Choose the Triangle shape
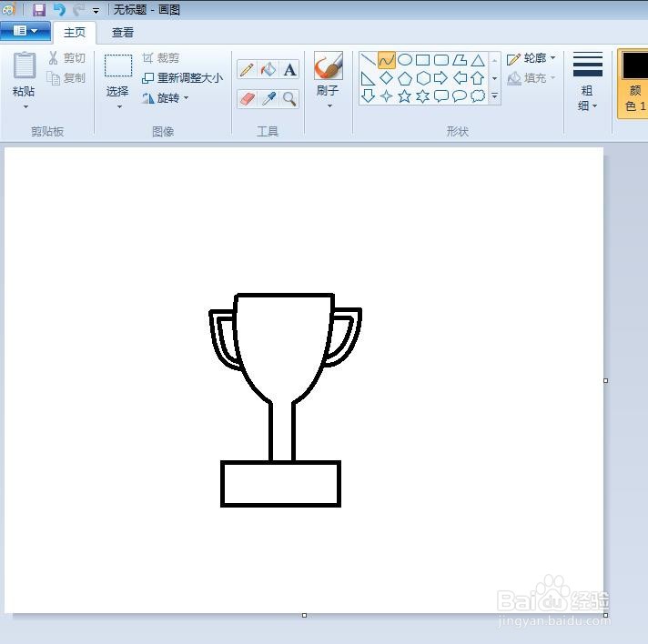 click(x=478, y=60)
